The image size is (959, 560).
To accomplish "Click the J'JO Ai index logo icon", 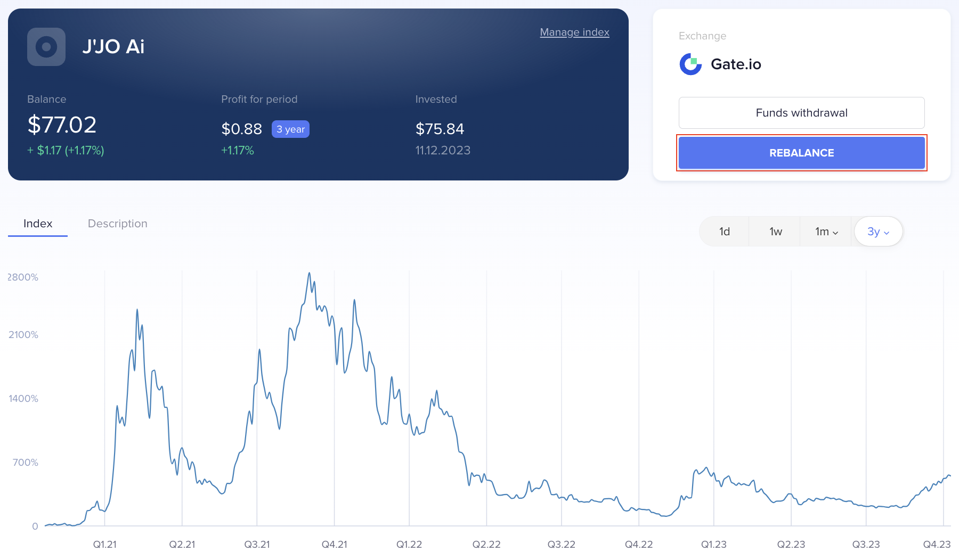I will coord(46,47).
